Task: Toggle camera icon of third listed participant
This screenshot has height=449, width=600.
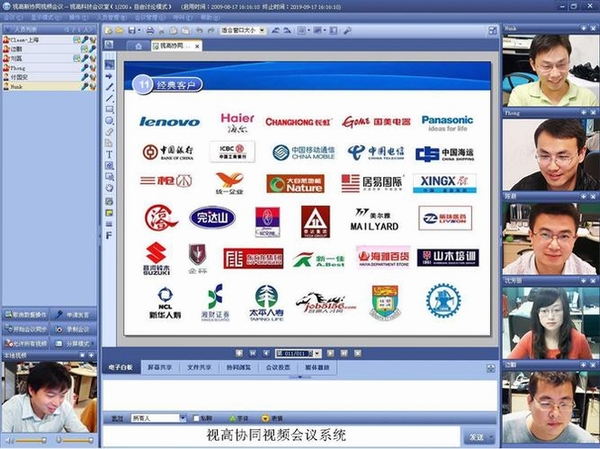Action: click(93, 58)
